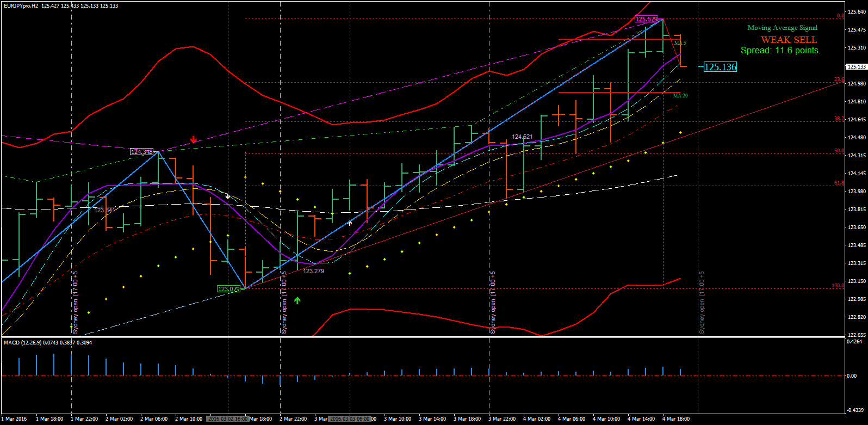
Task: Click the Fibonacci 100.0 level label
Action: coord(838,286)
